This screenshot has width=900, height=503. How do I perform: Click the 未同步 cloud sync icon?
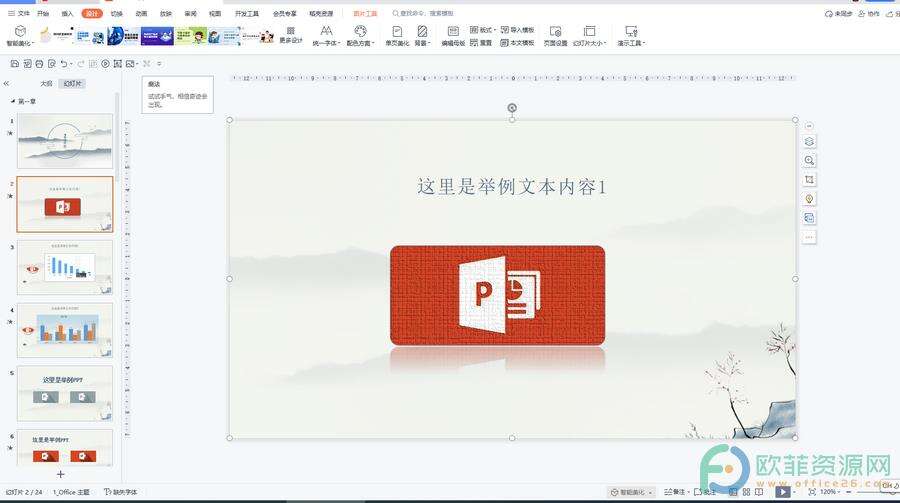[x=828, y=13]
